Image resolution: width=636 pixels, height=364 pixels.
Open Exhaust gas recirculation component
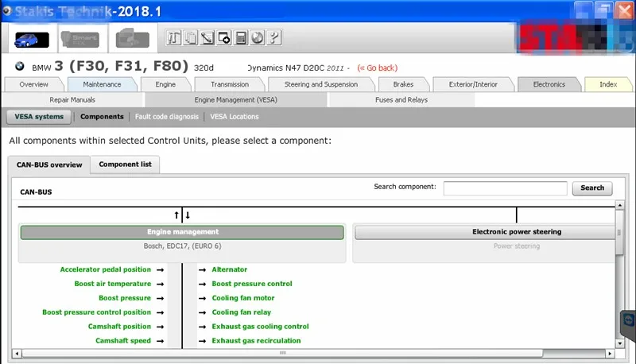point(256,340)
